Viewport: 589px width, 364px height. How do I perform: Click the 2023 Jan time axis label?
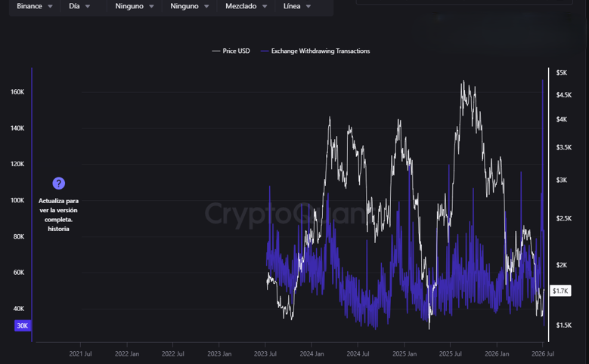tap(219, 354)
